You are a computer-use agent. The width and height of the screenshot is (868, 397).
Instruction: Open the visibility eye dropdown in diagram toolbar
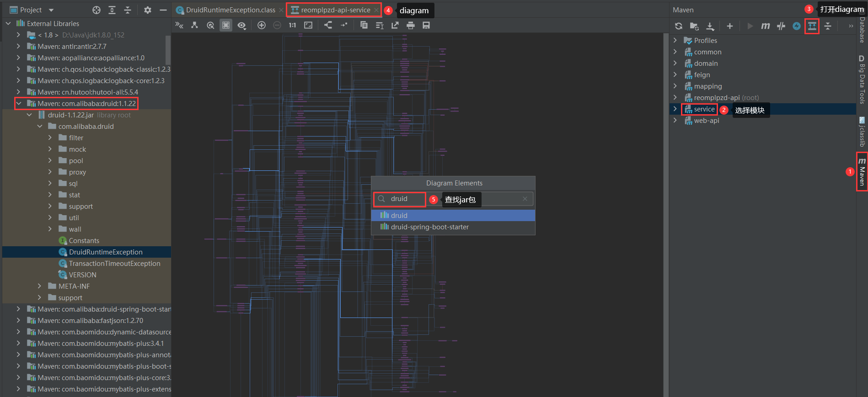[242, 25]
